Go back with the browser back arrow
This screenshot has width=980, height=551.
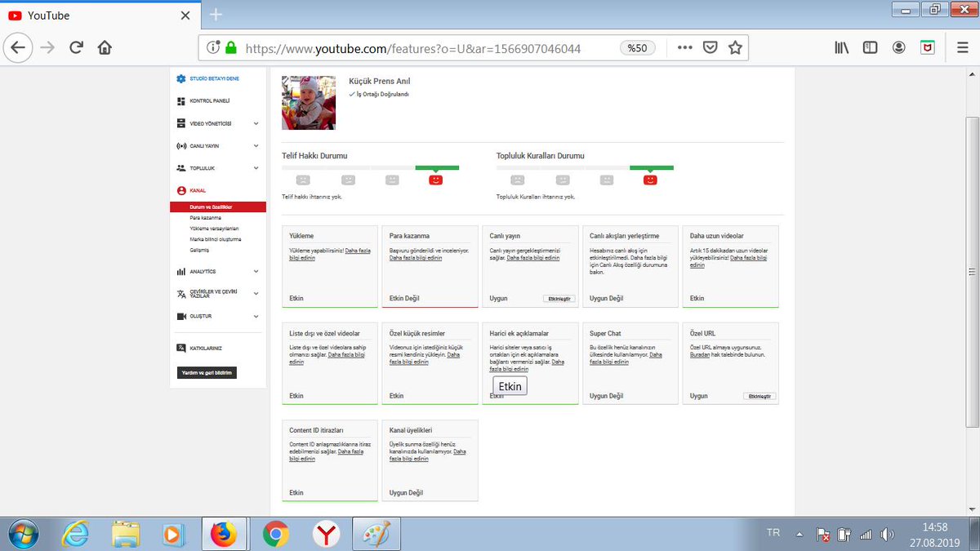click(x=18, y=47)
